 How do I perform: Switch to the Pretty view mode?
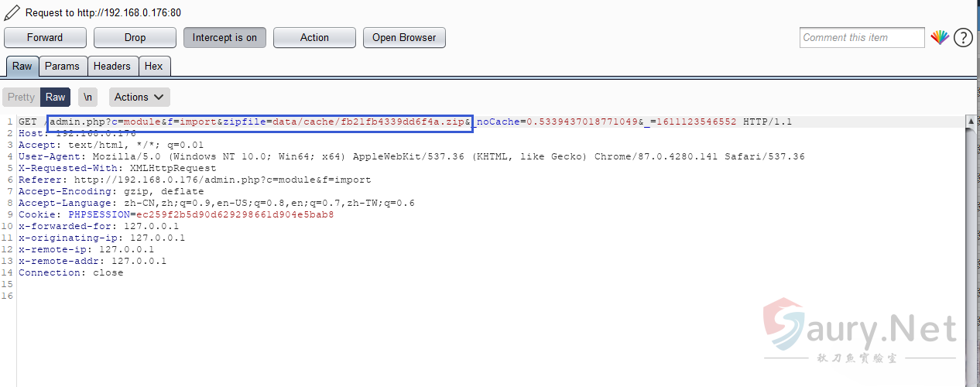pyautogui.click(x=21, y=97)
